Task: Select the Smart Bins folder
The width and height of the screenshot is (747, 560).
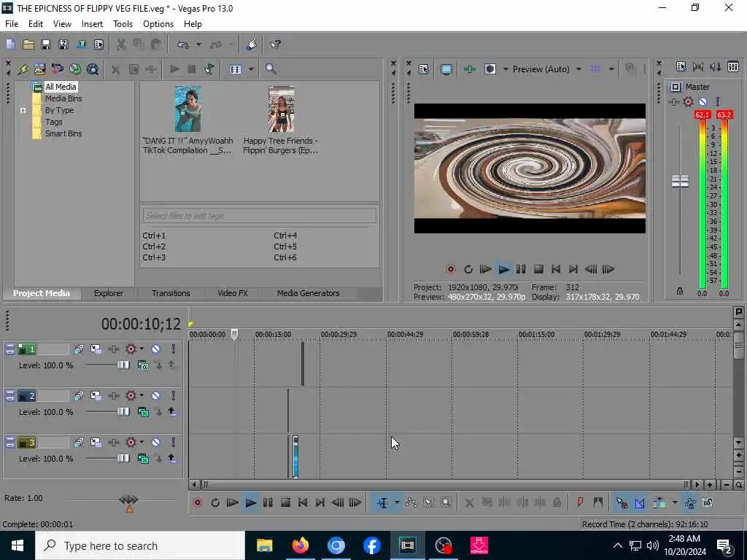Action: pyautogui.click(x=63, y=134)
